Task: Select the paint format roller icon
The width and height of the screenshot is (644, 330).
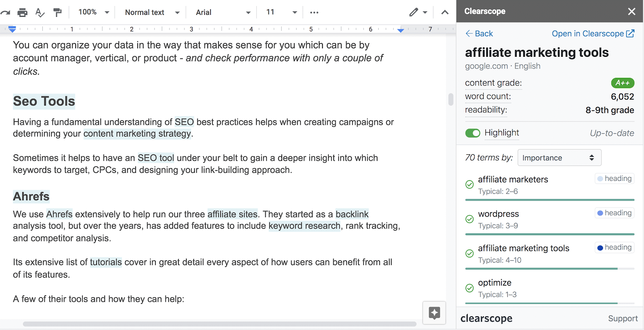Action: coord(58,12)
